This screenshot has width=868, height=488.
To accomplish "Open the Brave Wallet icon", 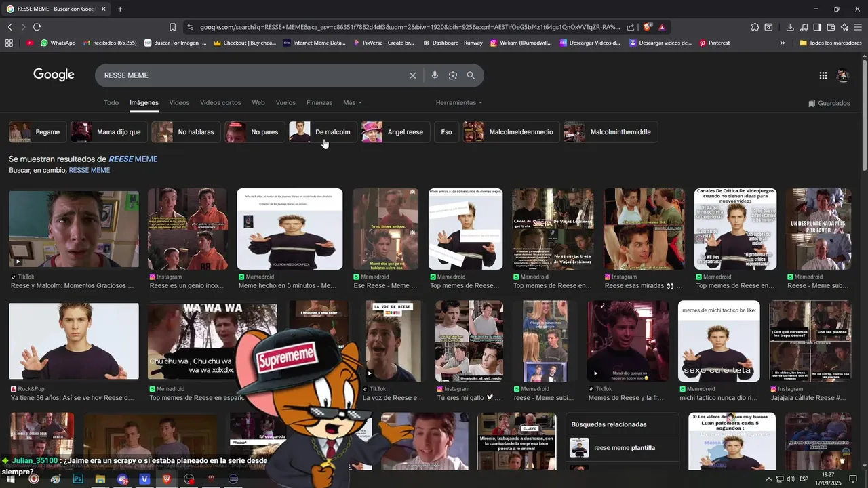I will (x=831, y=27).
